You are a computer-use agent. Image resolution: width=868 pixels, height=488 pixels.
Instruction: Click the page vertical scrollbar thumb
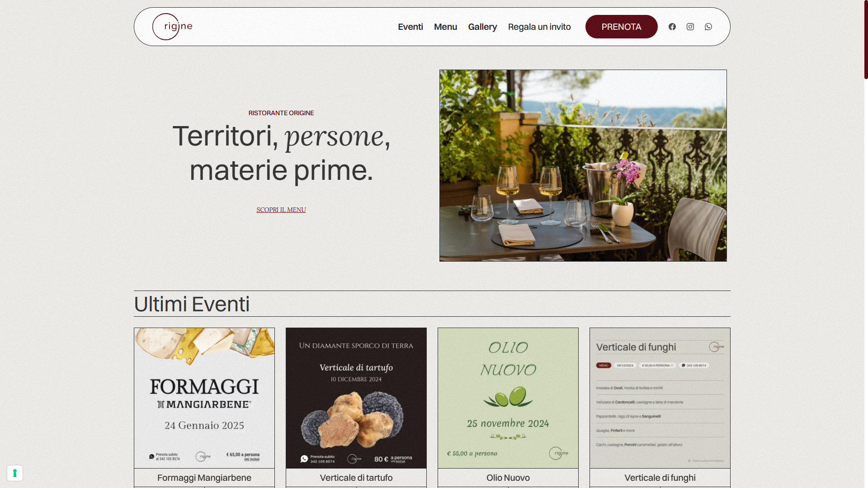click(x=866, y=40)
